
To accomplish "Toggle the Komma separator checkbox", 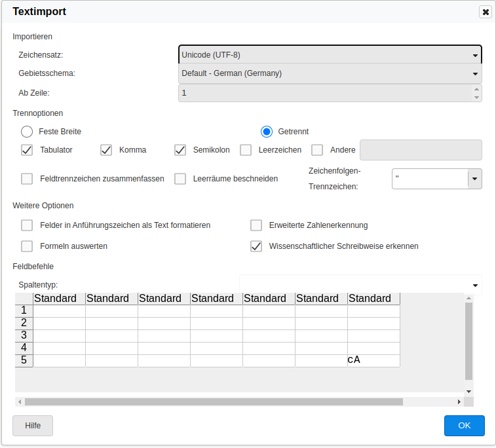I will pyautogui.click(x=106, y=150).
